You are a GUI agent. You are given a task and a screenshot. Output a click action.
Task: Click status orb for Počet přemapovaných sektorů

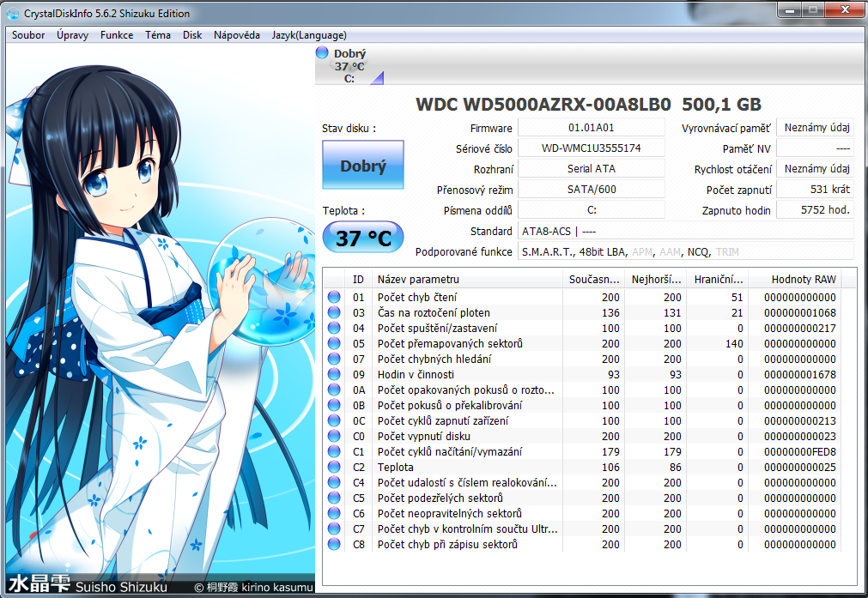click(334, 343)
